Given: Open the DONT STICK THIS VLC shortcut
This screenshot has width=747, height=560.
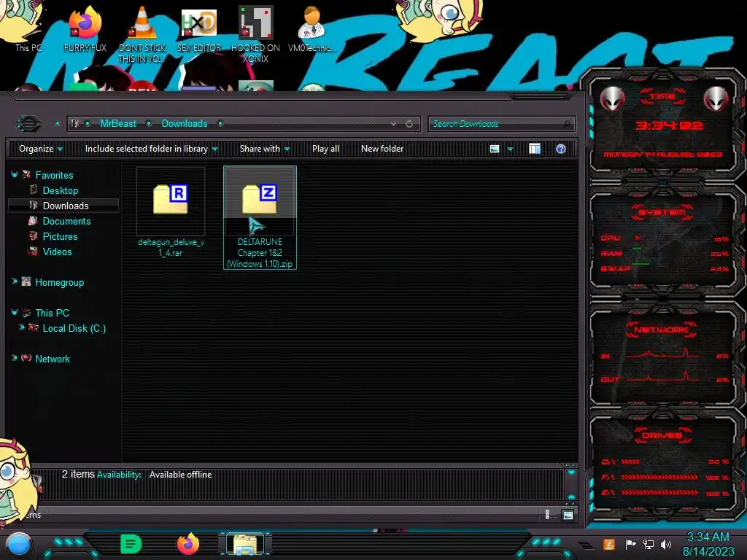Looking at the screenshot, I should pos(142,34).
